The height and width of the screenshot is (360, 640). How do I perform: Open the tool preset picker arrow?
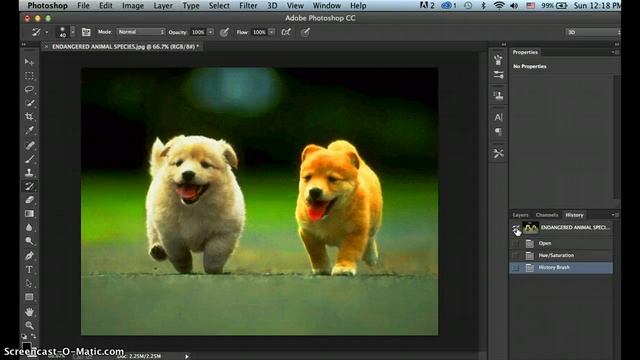click(47, 32)
